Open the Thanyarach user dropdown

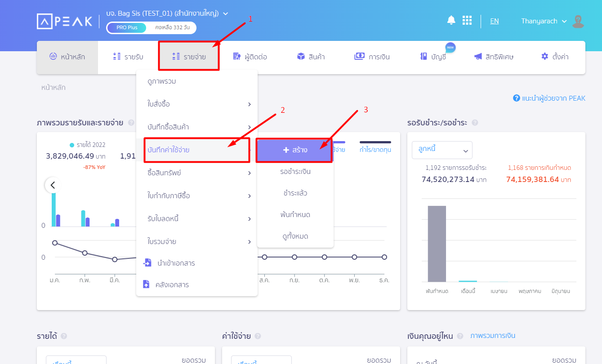click(544, 21)
